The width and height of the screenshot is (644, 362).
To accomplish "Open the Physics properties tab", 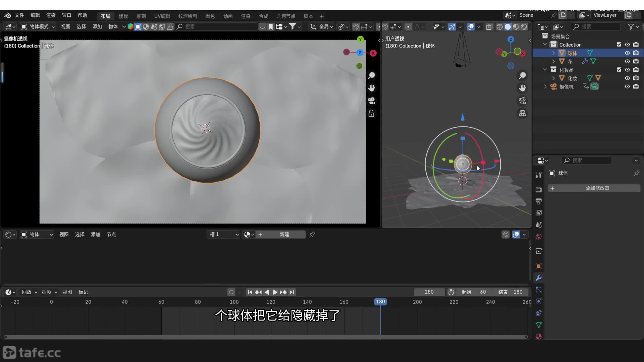I will 539,301.
